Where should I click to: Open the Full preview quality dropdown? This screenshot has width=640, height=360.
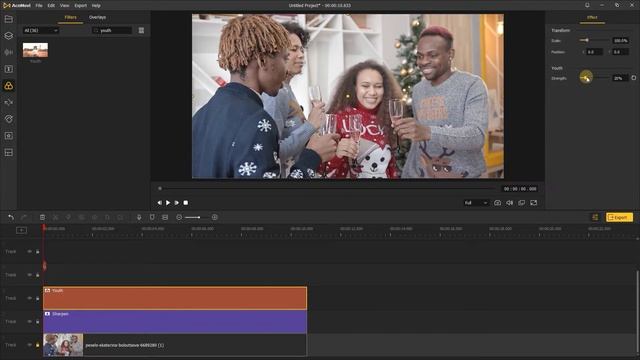click(x=476, y=203)
